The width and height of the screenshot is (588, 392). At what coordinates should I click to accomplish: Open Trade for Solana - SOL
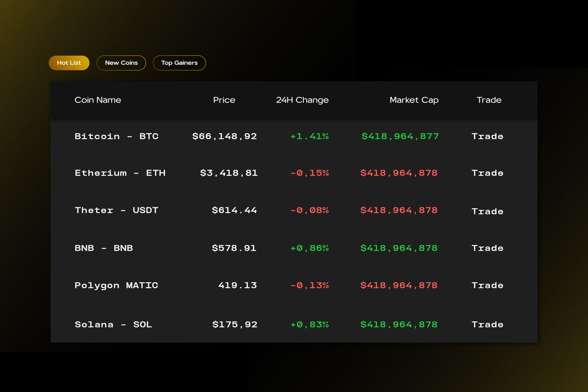(488, 324)
